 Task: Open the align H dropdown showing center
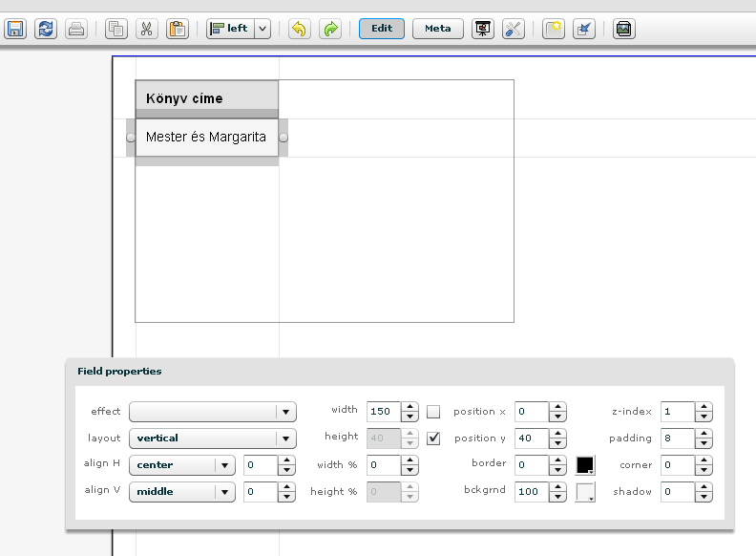[224, 465]
